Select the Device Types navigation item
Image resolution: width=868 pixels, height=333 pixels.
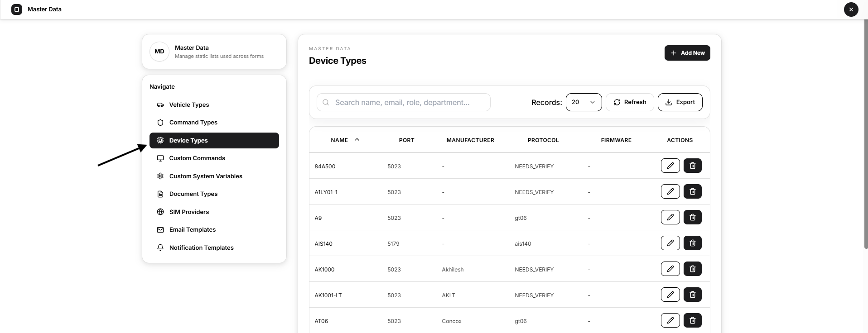(214, 140)
